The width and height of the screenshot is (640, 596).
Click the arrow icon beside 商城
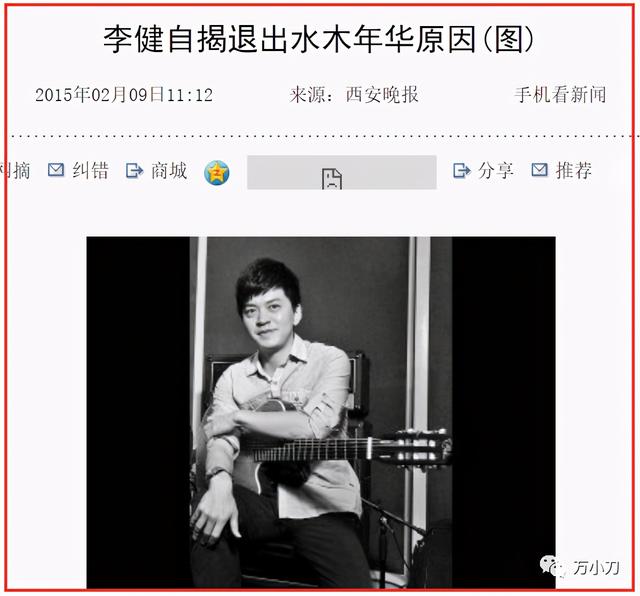tap(134, 171)
